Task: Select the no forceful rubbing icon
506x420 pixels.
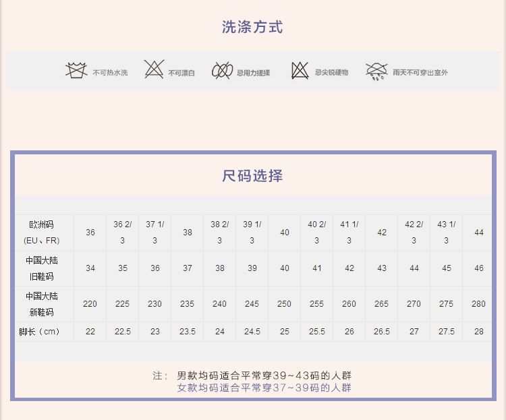Action: pos(222,70)
